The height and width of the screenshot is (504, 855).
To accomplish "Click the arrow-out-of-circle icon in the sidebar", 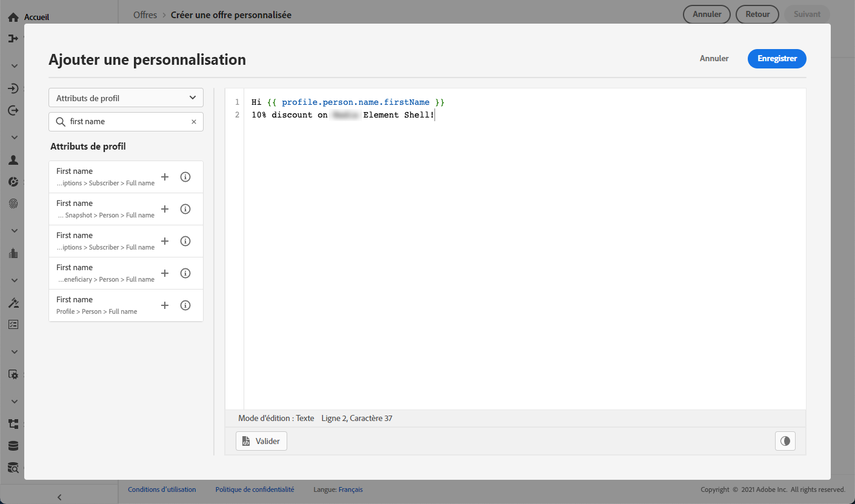I will pos(13,110).
